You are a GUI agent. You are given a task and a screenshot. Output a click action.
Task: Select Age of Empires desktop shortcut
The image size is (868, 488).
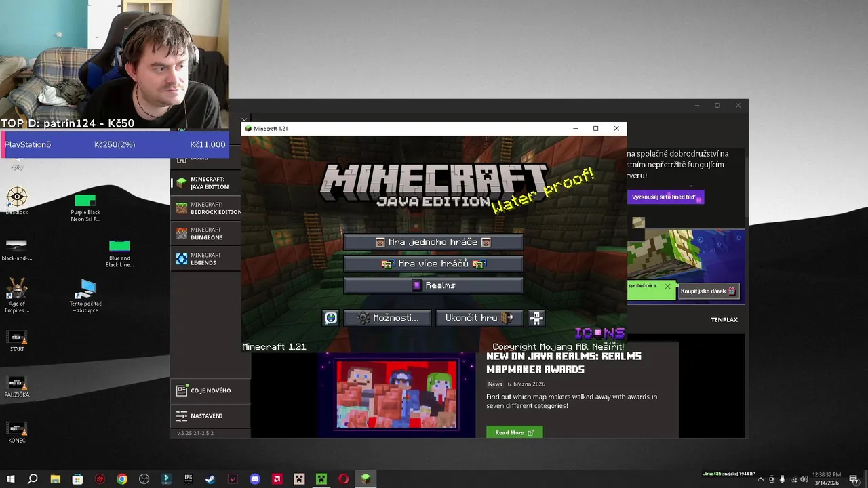tap(17, 296)
